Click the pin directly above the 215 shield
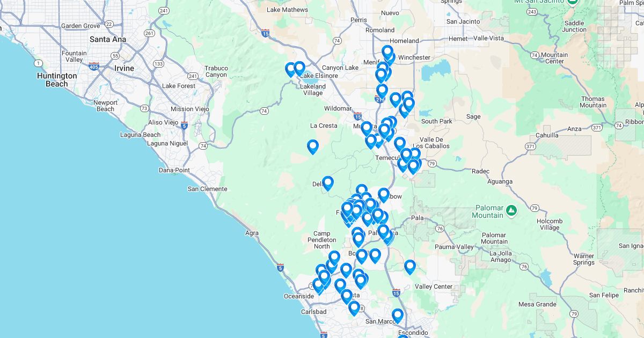The image size is (644, 338). (382, 91)
